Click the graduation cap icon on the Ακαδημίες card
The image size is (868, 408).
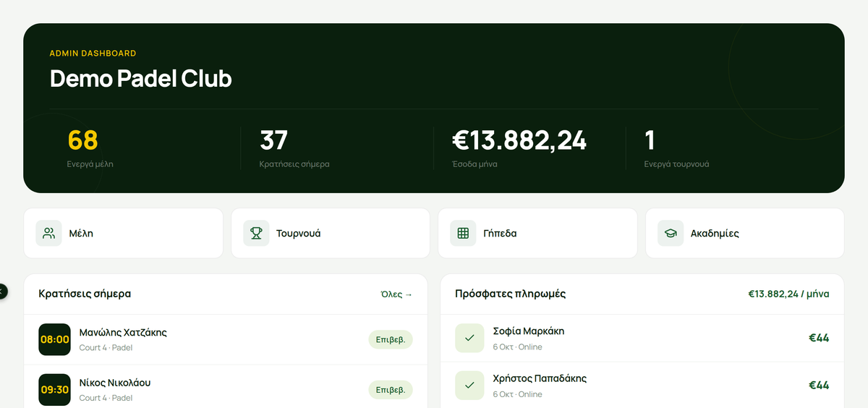click(671, 233)
